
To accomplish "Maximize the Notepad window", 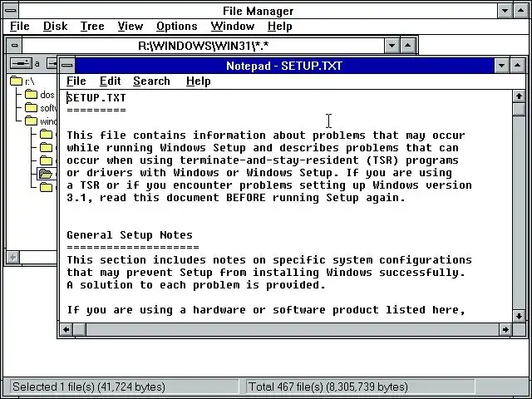I will click(x=517, y=66).
